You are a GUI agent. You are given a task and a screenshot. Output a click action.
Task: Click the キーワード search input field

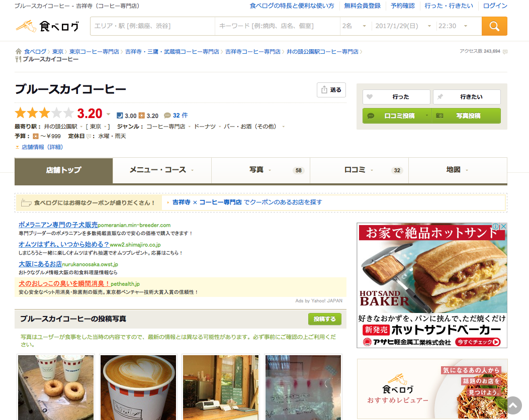277,26
